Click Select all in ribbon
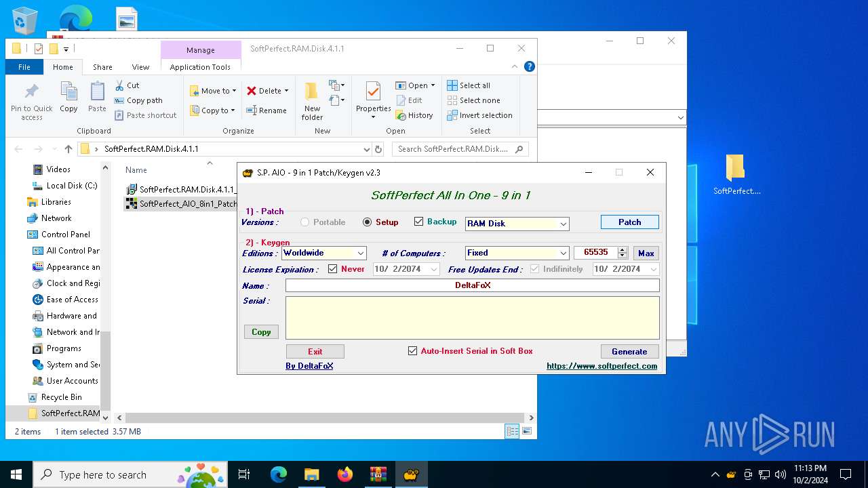The height and width of the screenshot is (488, 868). pos(469,85)
